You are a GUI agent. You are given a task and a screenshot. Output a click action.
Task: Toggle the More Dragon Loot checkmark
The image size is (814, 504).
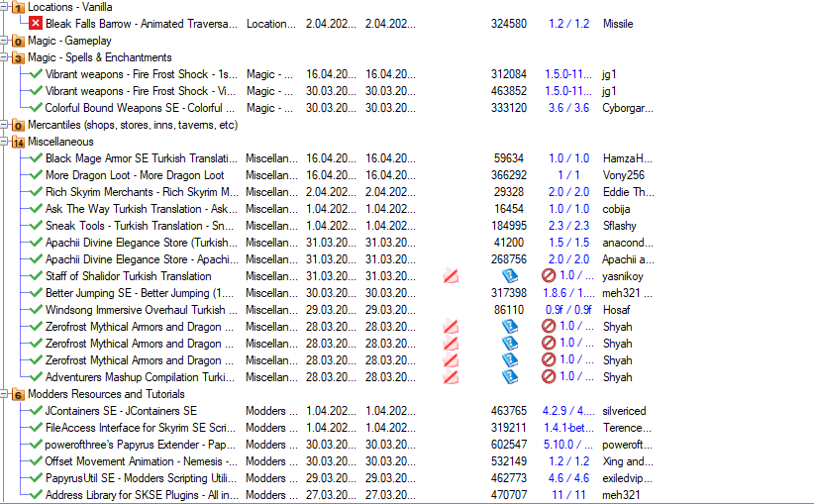coord(36,175)
